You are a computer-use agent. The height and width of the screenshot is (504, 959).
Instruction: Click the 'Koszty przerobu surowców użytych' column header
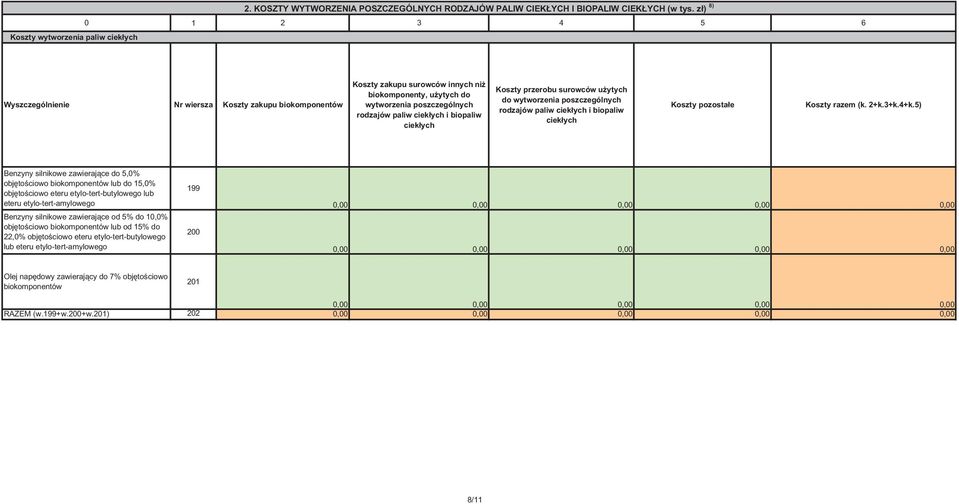561,105
